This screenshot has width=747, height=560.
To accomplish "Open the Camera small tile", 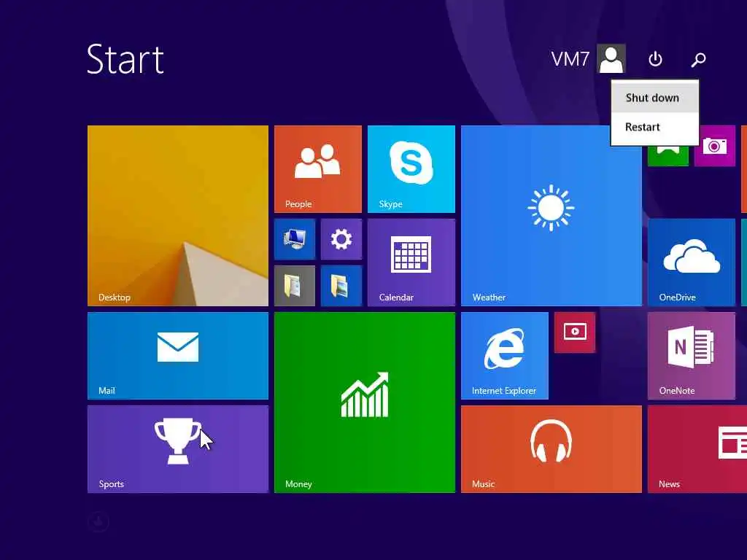I will click(x=715, y=147).
